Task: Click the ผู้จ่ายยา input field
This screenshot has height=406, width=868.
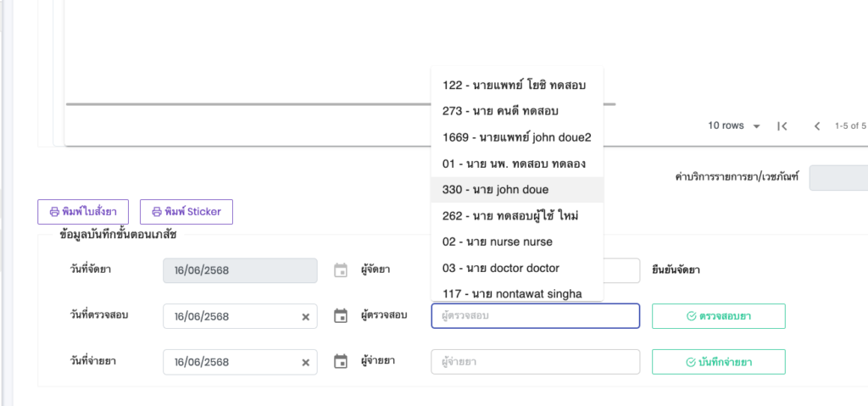Action: click(x=535, y=362)
